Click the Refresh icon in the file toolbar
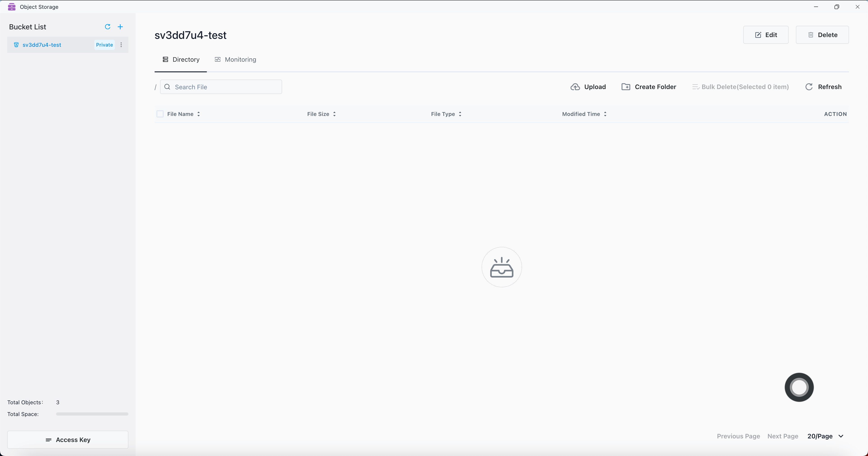Image resolution: width=868 pixels, height=456 pixels. 809,87
